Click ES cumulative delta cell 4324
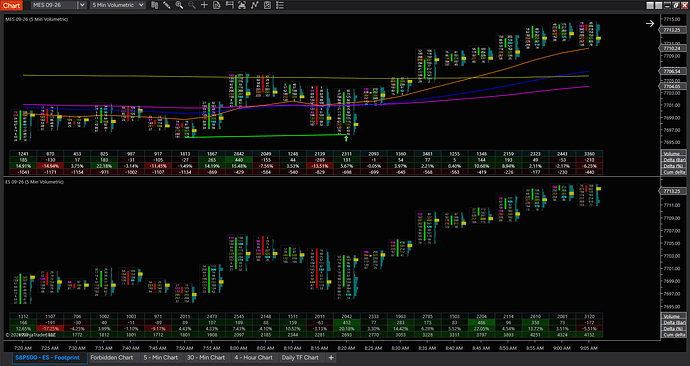The image size is (690, 366). point(562,335)
